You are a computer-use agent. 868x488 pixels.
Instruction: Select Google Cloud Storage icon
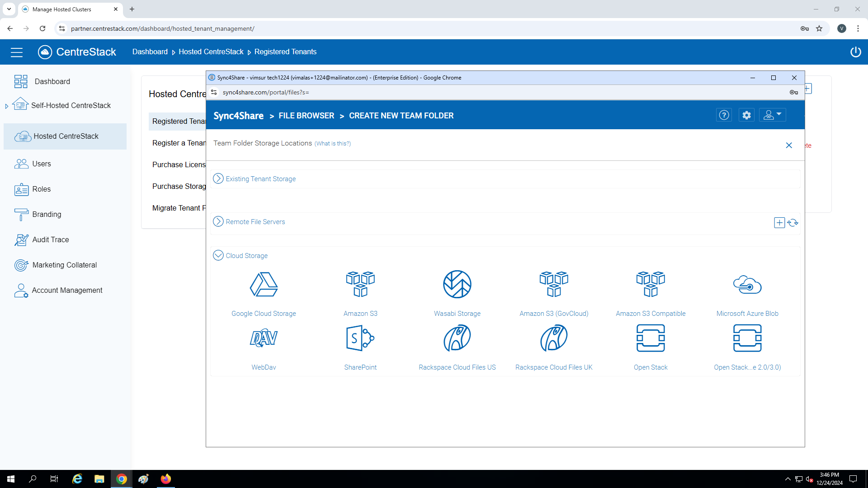coord(264,284)
